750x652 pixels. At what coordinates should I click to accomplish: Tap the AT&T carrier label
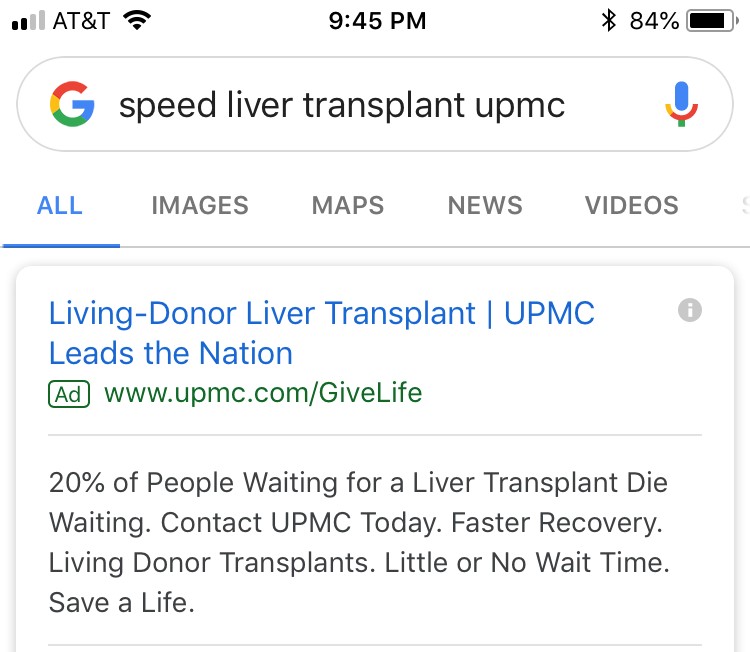pos(81,21)
